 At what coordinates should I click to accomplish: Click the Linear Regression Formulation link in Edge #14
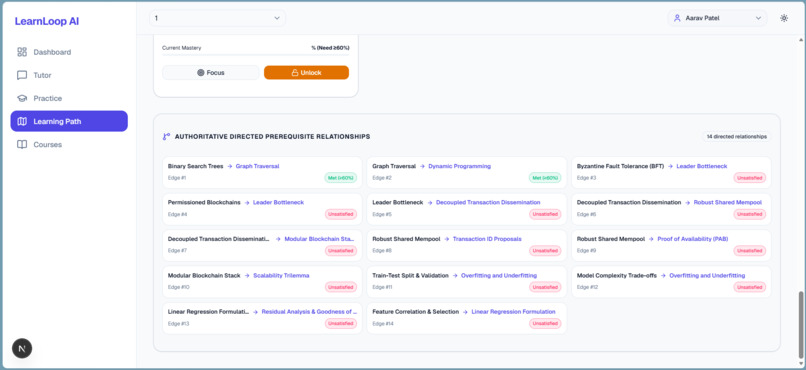click(513, 311)
